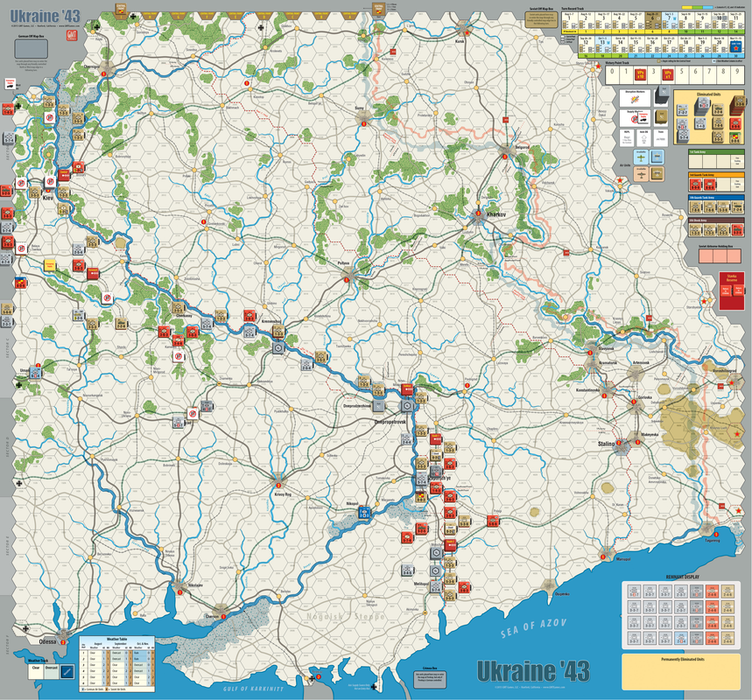Screen dimensions: 752x700
Task: Click the Mariupol city label
Action: 622,559
